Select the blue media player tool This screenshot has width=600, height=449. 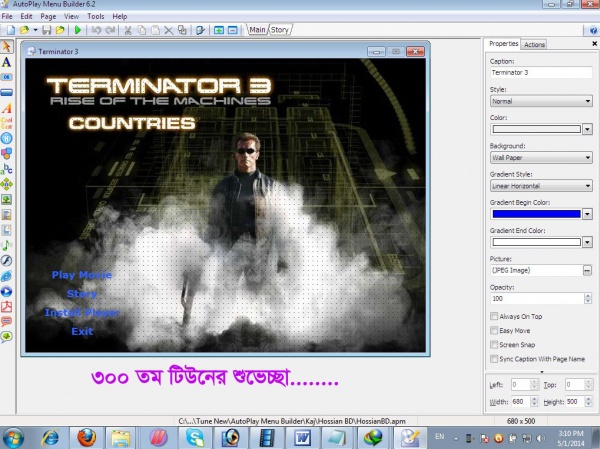(x=7, y=291)
